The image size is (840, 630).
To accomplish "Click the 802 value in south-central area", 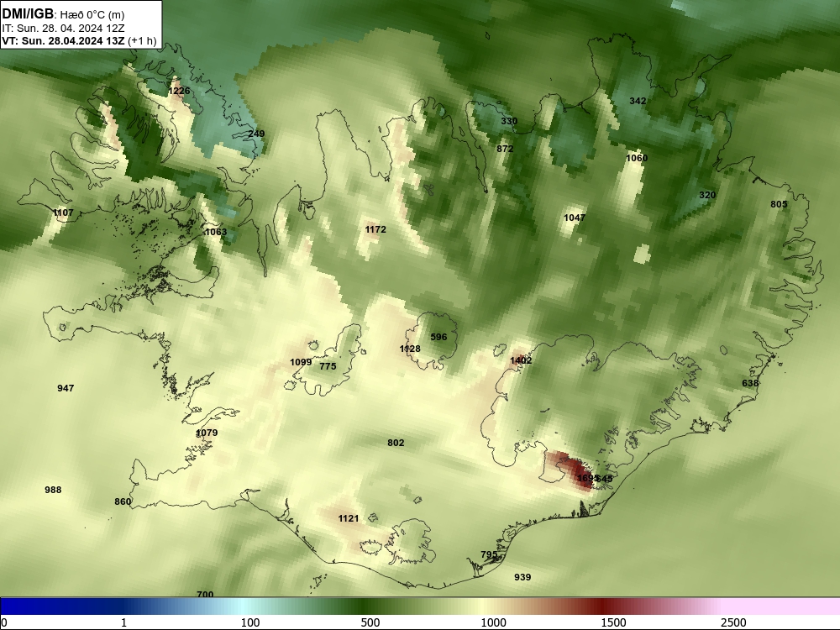I will point(396,443).
